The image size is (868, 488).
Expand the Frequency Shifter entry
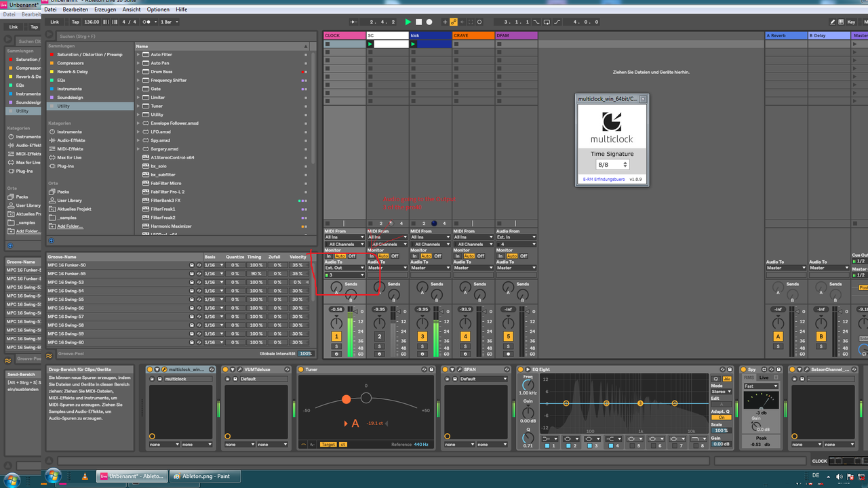point(138,80)
